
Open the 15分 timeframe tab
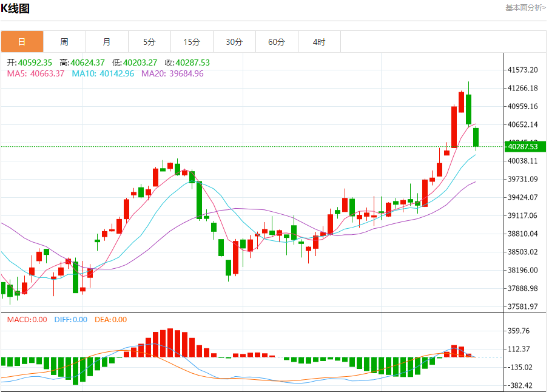192,42
